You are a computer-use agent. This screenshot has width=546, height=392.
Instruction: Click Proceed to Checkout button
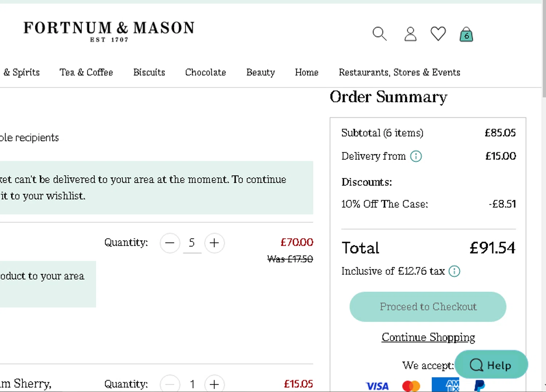428,307
